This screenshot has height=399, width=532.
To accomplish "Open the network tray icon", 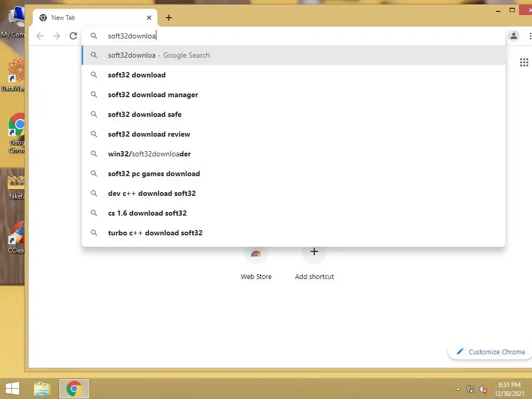I will click(x=470, y=389).
